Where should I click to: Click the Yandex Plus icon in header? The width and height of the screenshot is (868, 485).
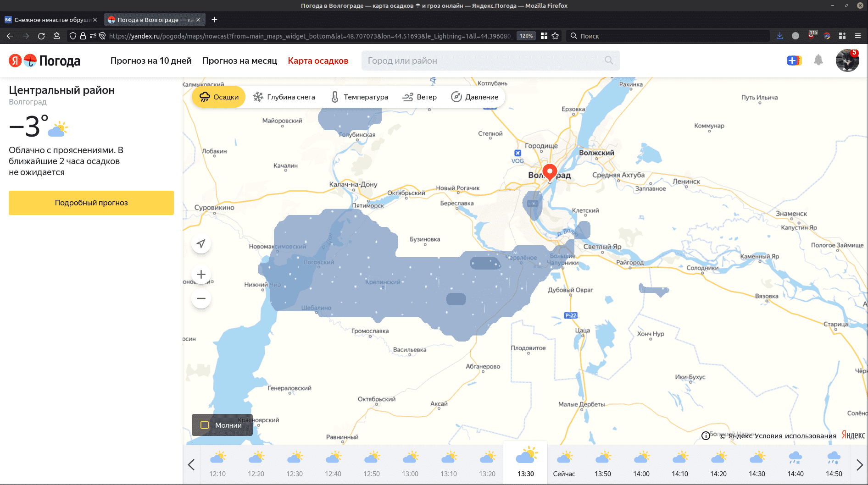coord(794,61)
